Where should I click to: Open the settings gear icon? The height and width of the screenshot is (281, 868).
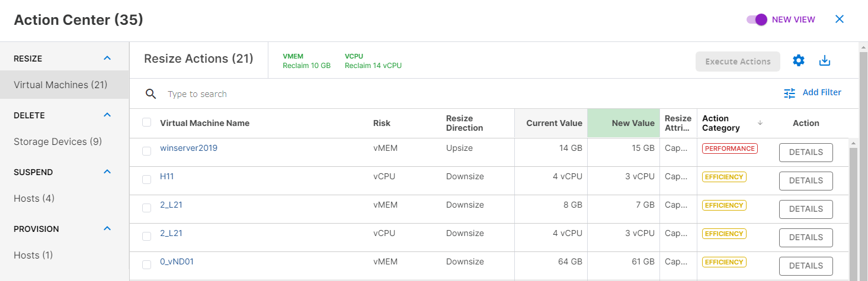(x=799, y=60)
